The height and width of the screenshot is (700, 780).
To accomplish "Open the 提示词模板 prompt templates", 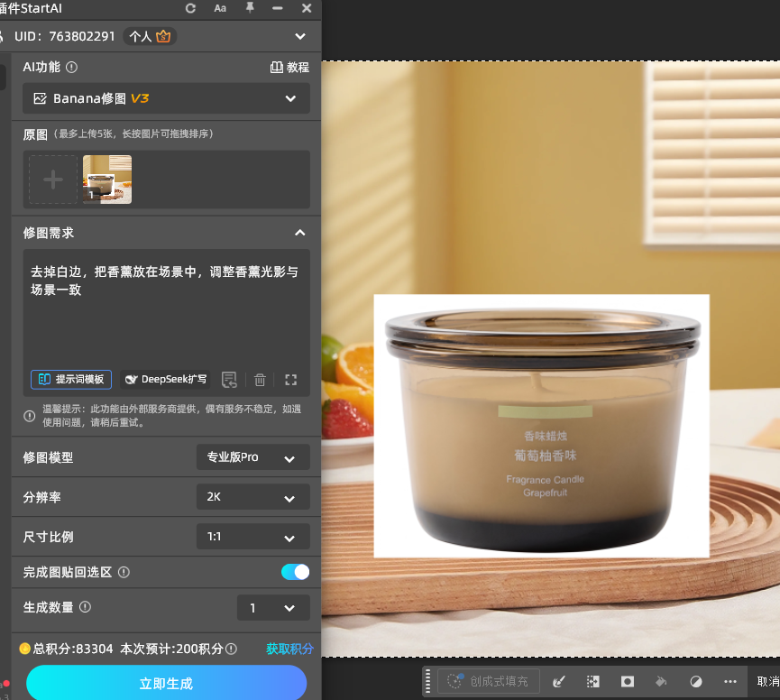I will point(71,380).
